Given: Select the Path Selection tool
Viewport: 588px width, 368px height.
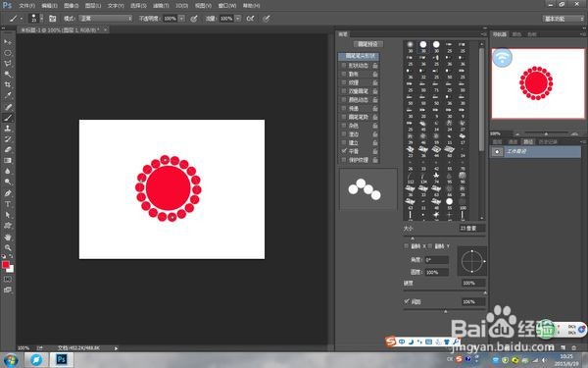Looking at the screenshot, I should 8,215.
